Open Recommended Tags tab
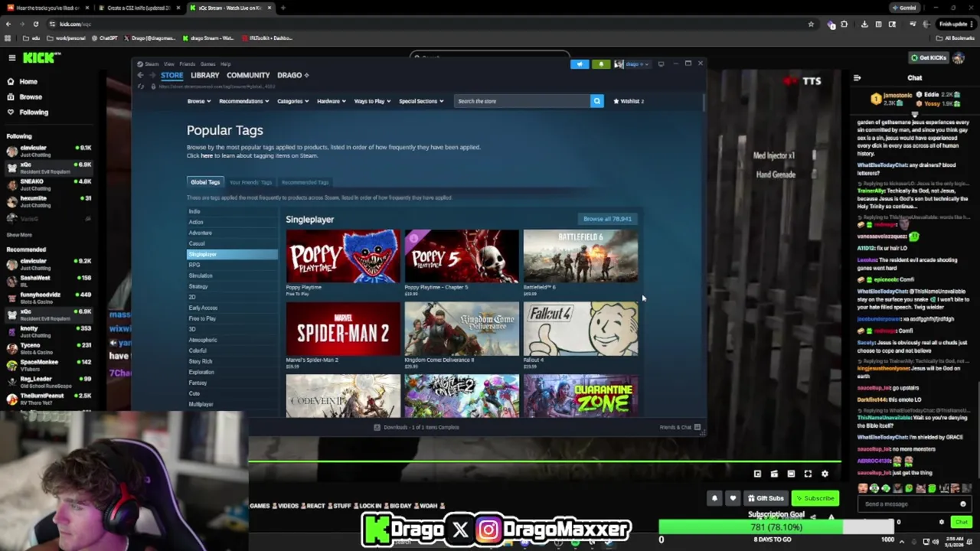This screenshot has width=980, height=551. tap(305, 182)
